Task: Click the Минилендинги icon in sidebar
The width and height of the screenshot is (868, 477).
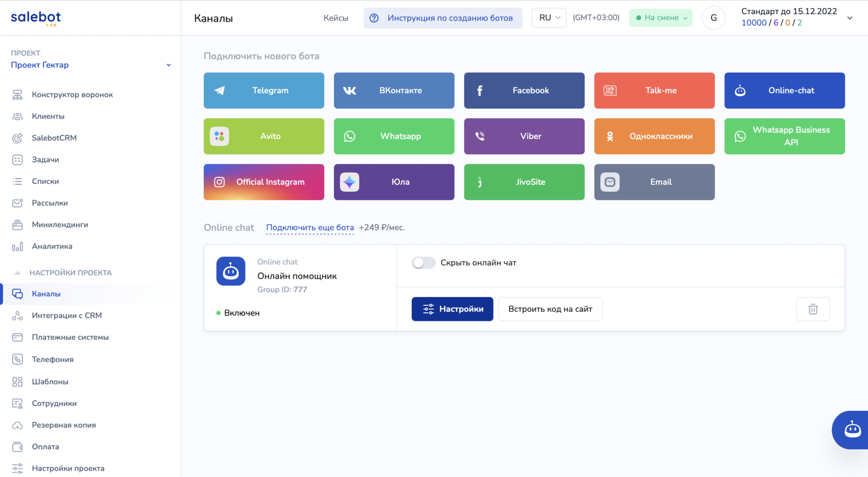Action: (x=18, y=225)
